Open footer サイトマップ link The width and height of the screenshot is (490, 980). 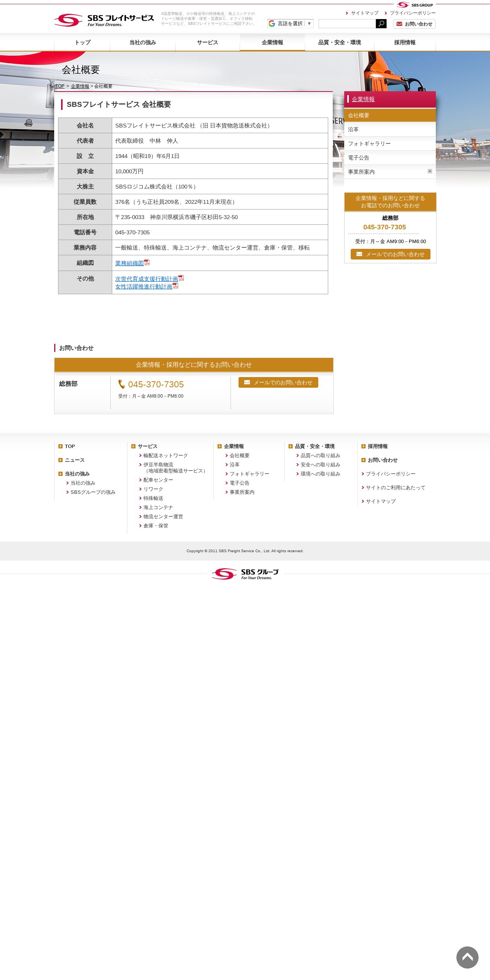381,501
